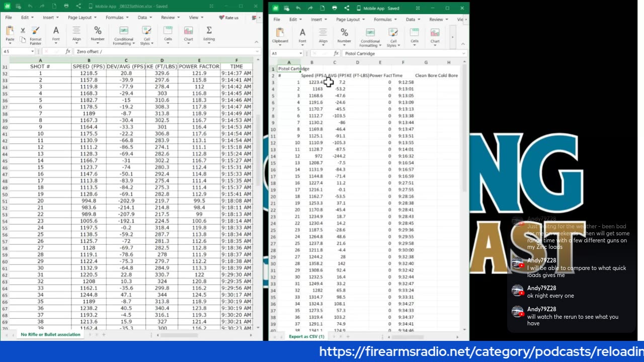The width and height of the screenshot is (644, 362).
Task: Select SPEED (FPS) header cell in left window
Action: tap(89, 66)
